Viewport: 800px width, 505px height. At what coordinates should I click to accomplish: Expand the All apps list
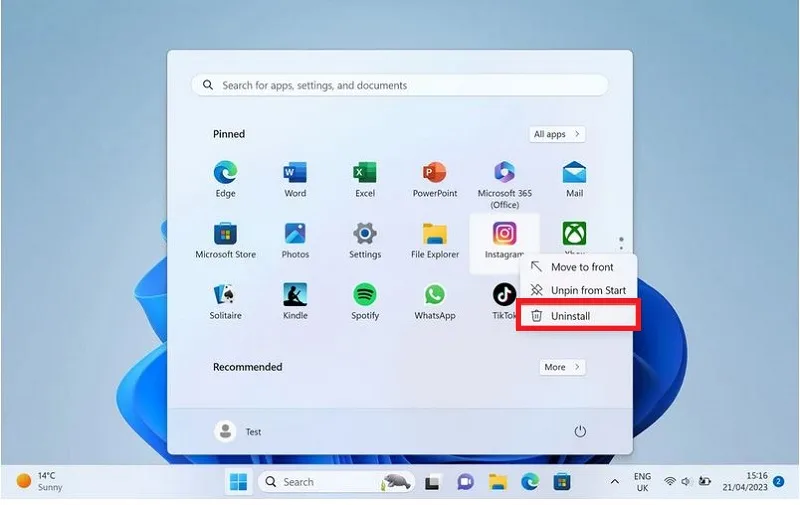[x=557, y=134]
